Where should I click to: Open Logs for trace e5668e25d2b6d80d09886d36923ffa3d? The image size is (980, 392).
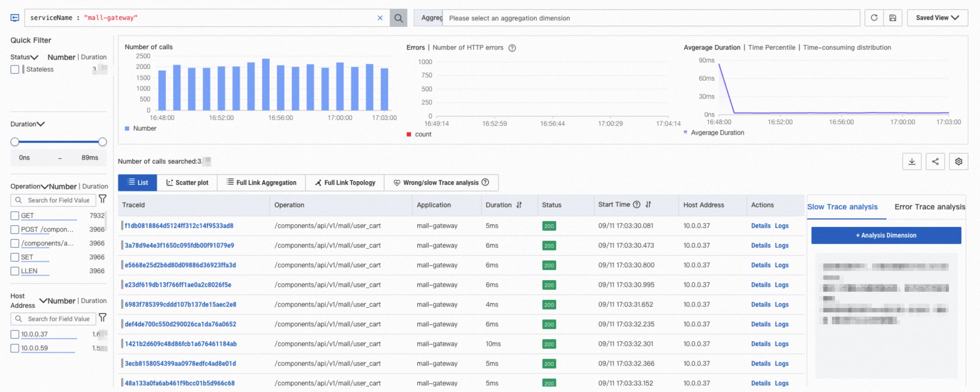(x=781, y=265)
